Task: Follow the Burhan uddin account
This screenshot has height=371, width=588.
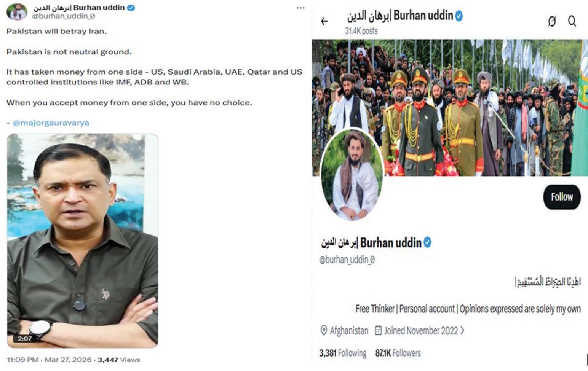Action: pos(562,197)
